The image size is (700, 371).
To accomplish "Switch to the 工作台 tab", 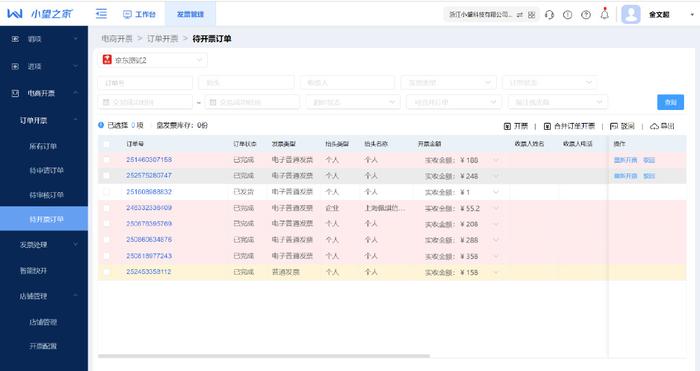I will tap(139, 14).
